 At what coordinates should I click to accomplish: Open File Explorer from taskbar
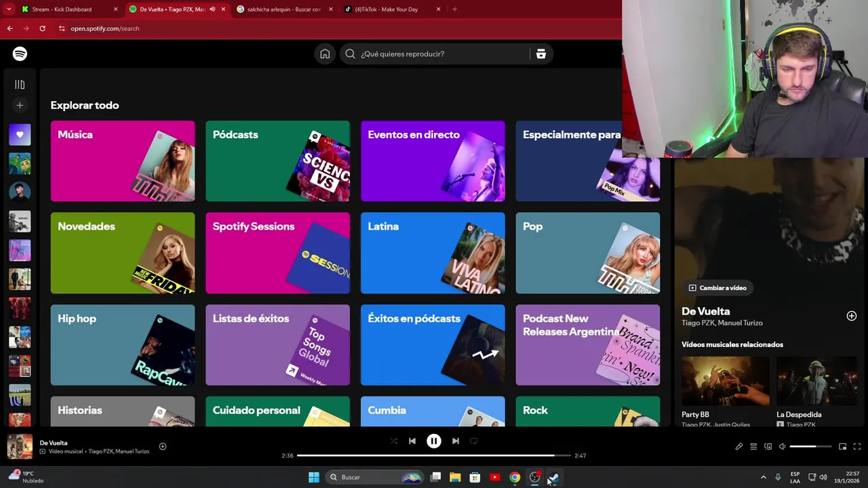(x=455, y=477)
